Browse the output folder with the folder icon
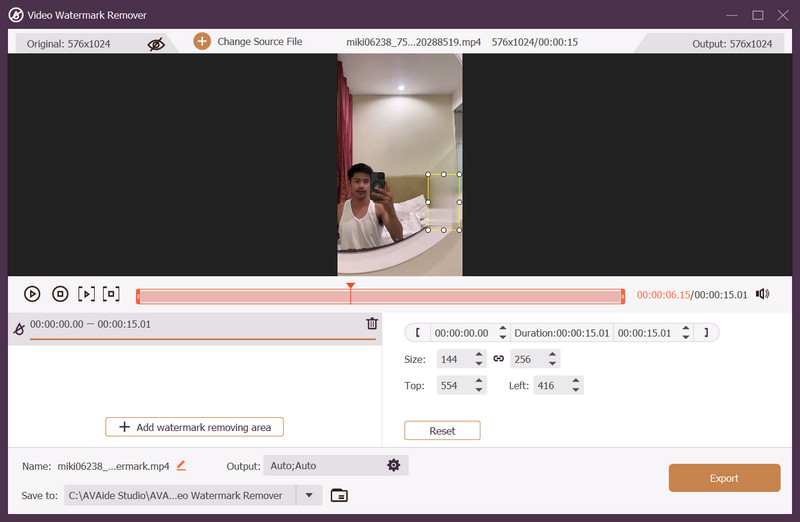Image resolution: width=800 pixels, height=522 pixels. [x=339, y=495]
